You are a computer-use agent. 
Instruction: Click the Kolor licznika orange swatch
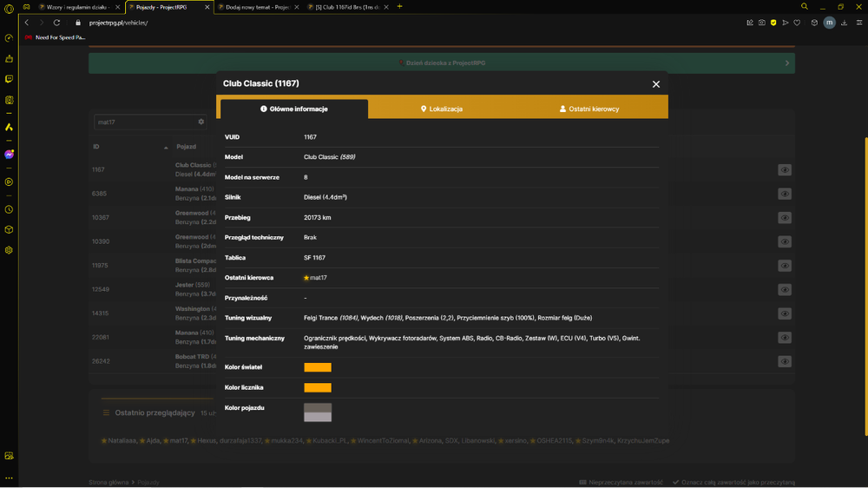[318, 388]
